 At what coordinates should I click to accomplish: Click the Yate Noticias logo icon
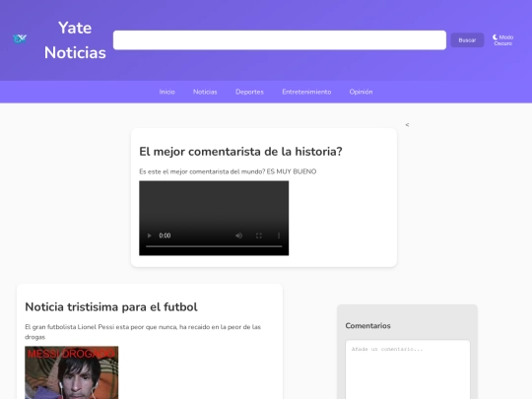click(x=20, y=39)
